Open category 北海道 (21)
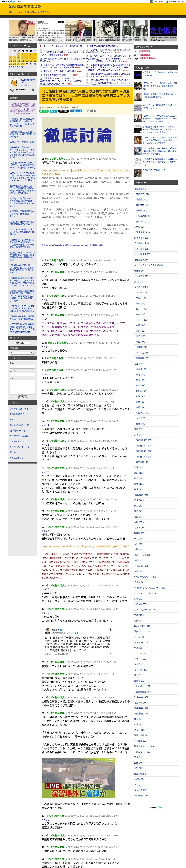 click(141, 369)
